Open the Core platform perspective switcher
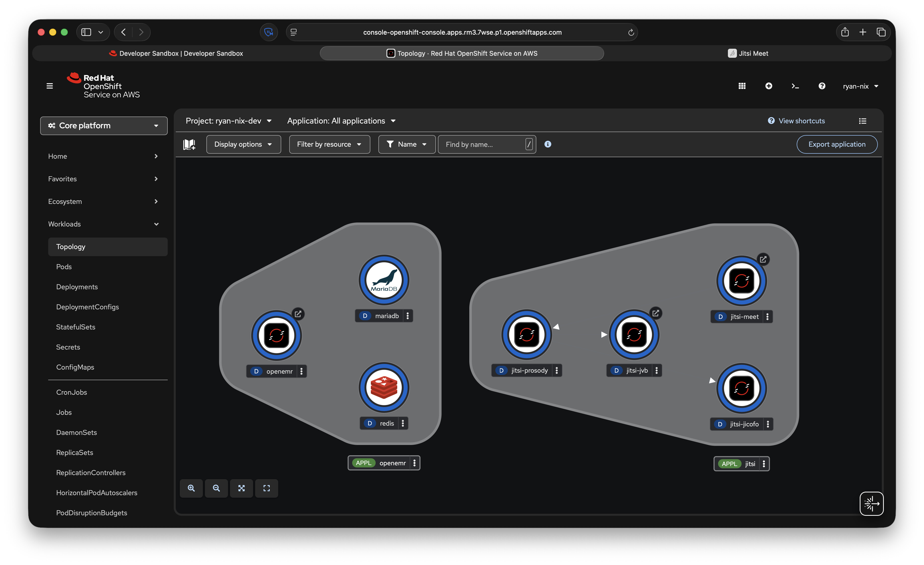The height and width of the screenshot is (565, 924). click(x=104, y=126)
